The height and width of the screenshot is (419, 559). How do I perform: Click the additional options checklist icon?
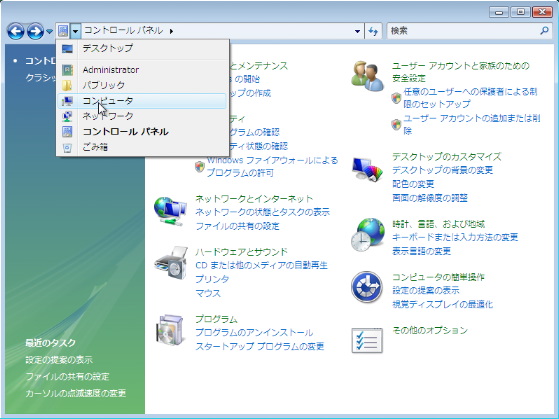pos(367,340)
